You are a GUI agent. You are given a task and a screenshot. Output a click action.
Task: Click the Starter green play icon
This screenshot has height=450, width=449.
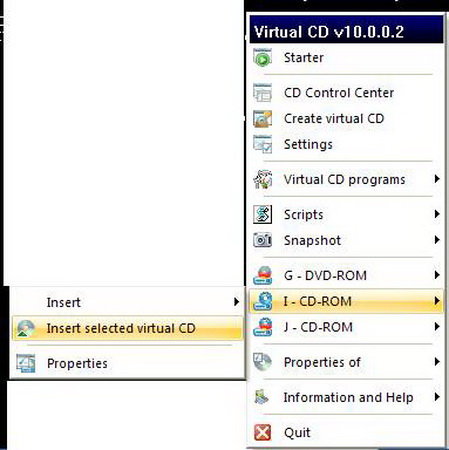262,58
